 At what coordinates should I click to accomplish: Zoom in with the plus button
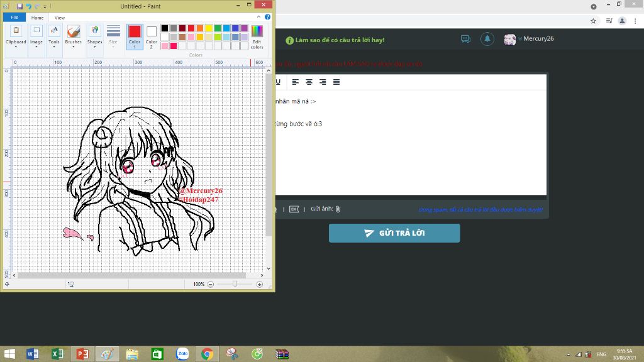pos(260,285)
